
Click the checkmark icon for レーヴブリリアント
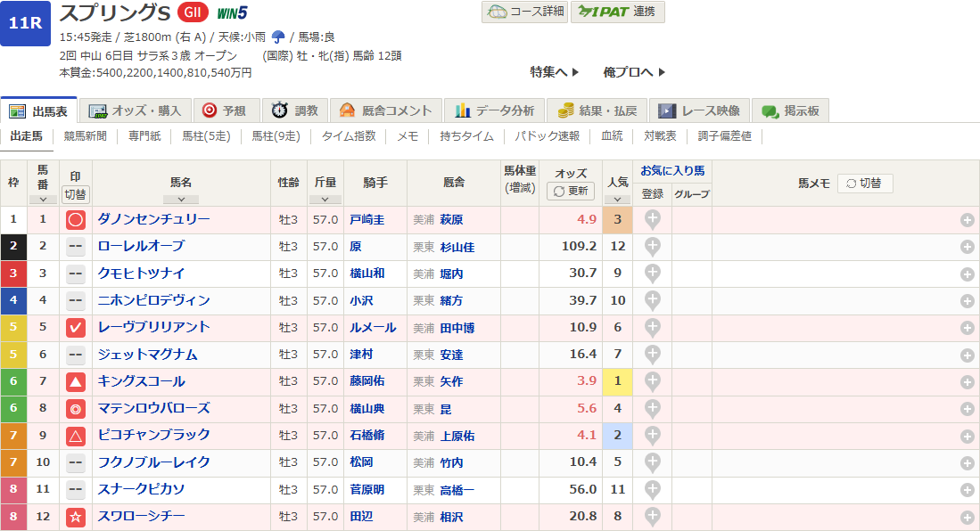click(76, 328)
